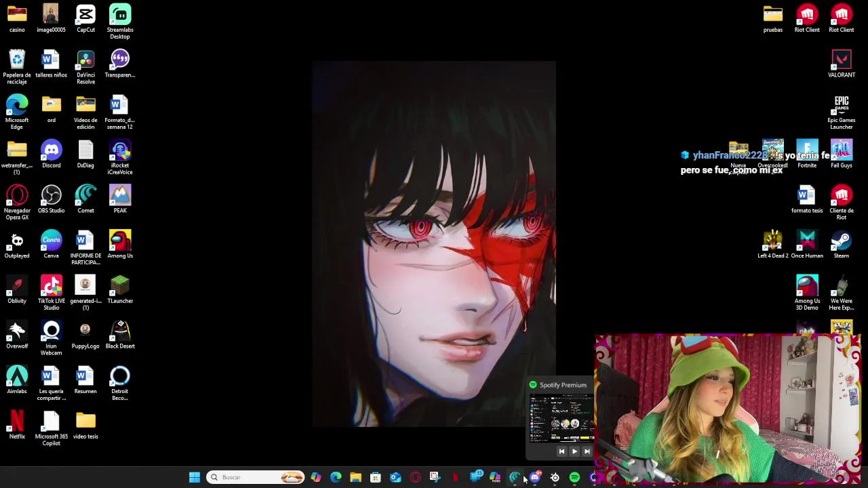Screen dimensions: 868x488
Task: Open the Discord desktop shortcut
Action: tap(52, 154)
